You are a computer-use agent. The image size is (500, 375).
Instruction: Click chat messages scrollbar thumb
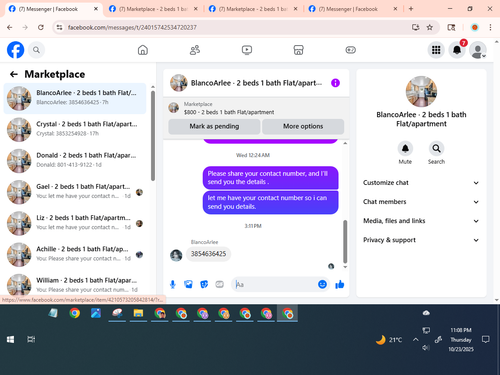pyautogui.click(x=345, y=241)
